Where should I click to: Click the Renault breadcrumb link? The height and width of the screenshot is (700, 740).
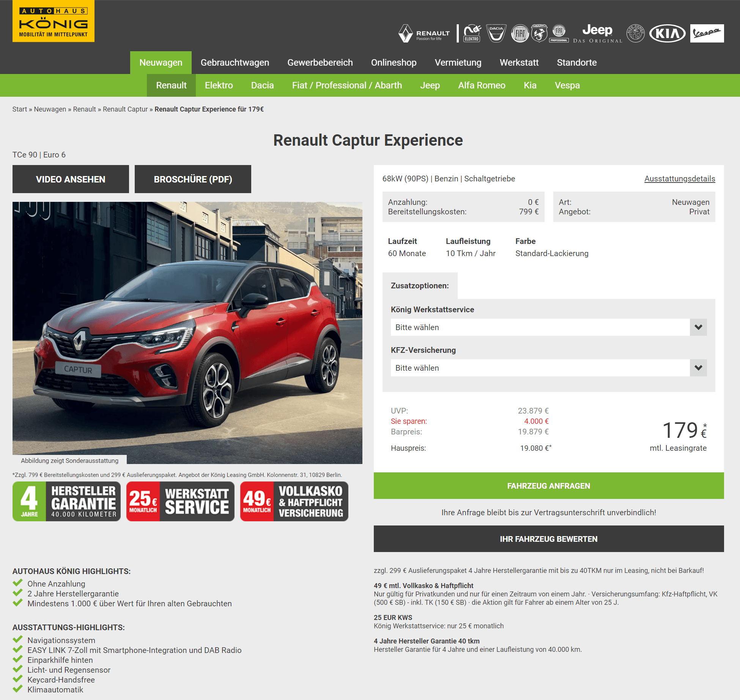click(84, 109)
